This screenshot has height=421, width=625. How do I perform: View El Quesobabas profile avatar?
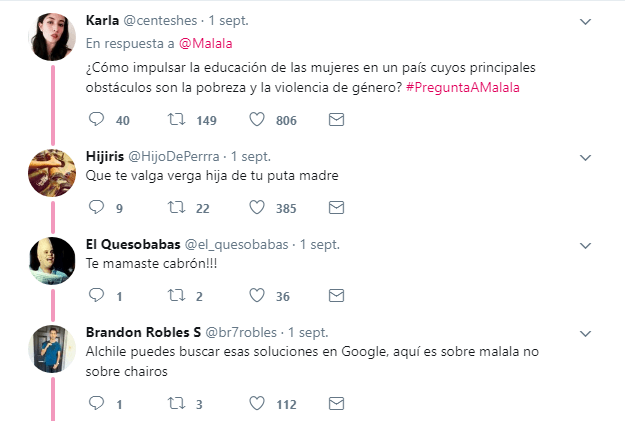point(52,261)
